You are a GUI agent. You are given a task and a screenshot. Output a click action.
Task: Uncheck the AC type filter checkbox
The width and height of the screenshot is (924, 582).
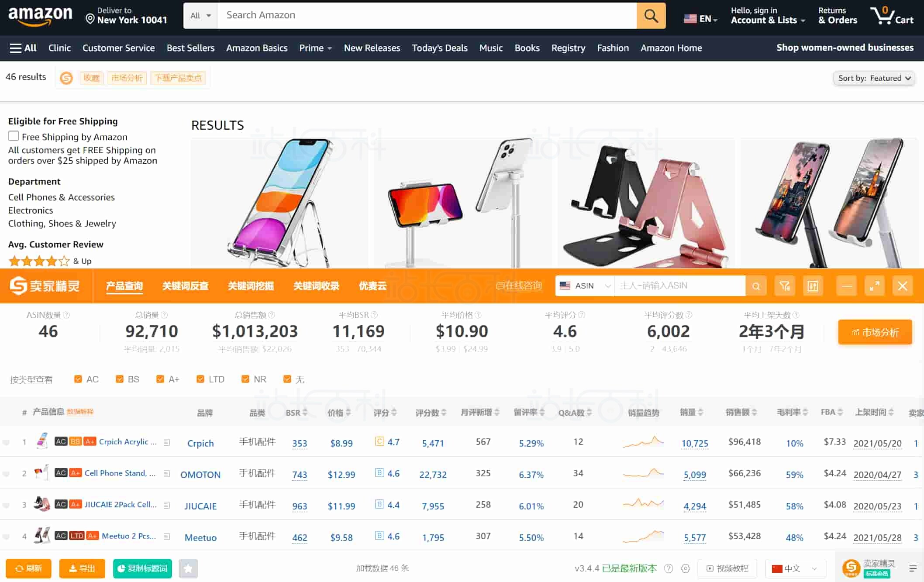pyautogui.click(x=78, y=379)
